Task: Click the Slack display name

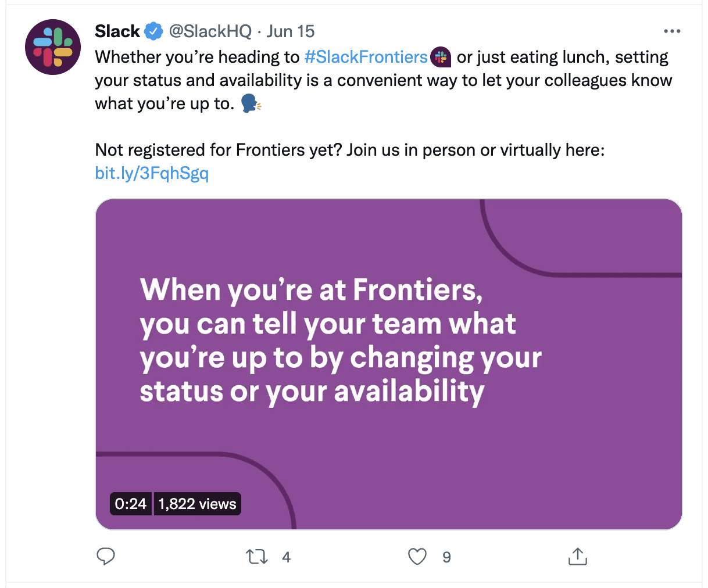Action: tap(117, 31)
